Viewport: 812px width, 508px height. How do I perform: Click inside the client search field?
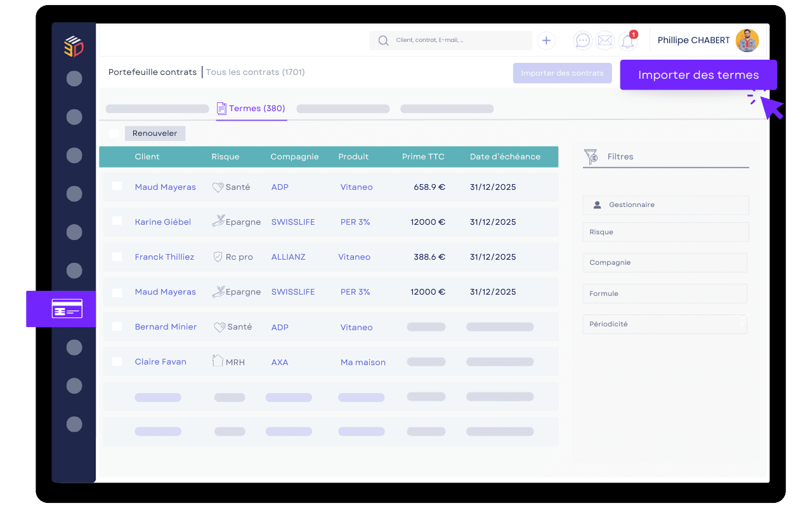[450, 40]
